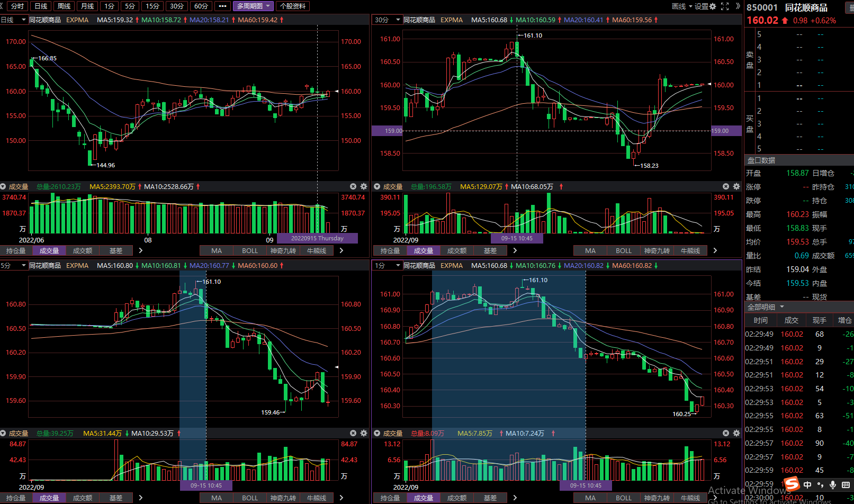This screenshot has width=854, height=504.
Task: Open settings gear in the top toolbar
Action: 713,6
